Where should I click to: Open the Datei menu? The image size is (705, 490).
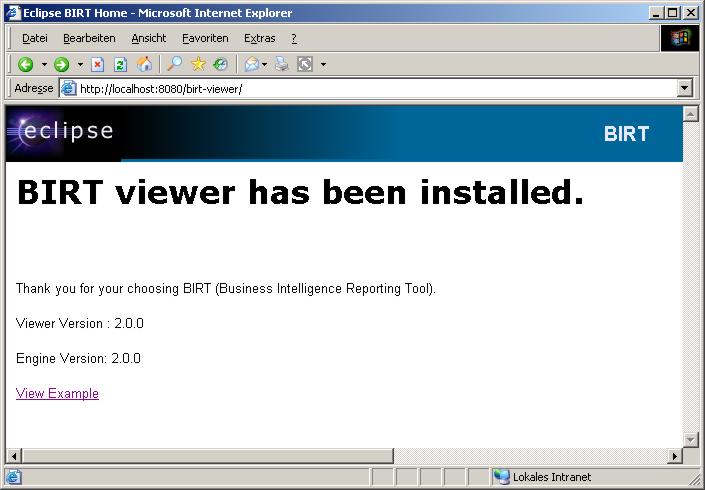point(35,39)
